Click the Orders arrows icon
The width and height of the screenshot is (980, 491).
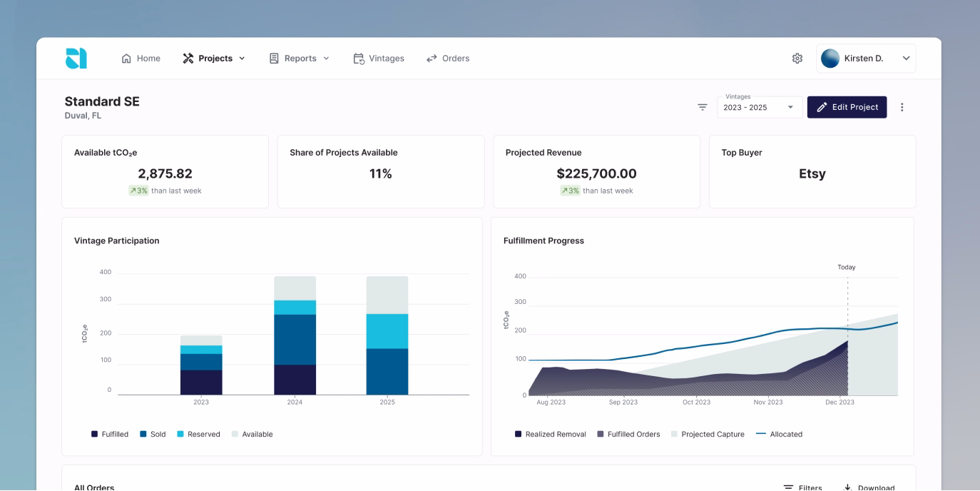click(x=432, y=59)
